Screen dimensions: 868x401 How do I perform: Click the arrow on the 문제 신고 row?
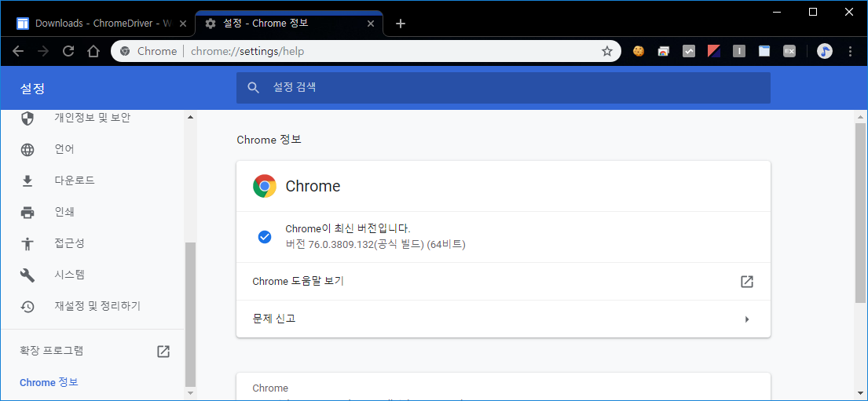(x=747, y=319)
